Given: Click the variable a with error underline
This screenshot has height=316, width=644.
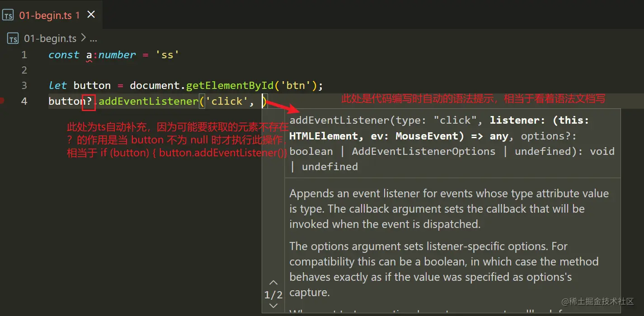Looking at the screenshot, I should coord(89,56).
